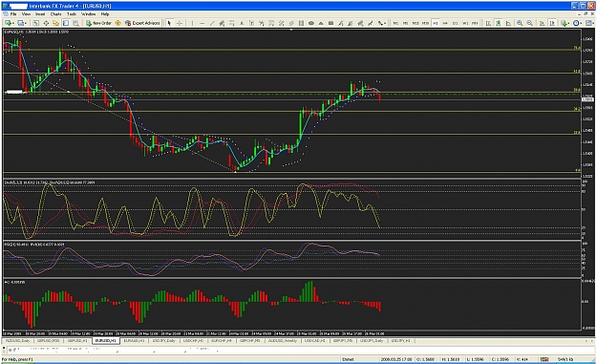Viewport: 597px width, 364px height.
Task: Launch MetaEditor with the yellow round icon
Action: click(118, 23)
